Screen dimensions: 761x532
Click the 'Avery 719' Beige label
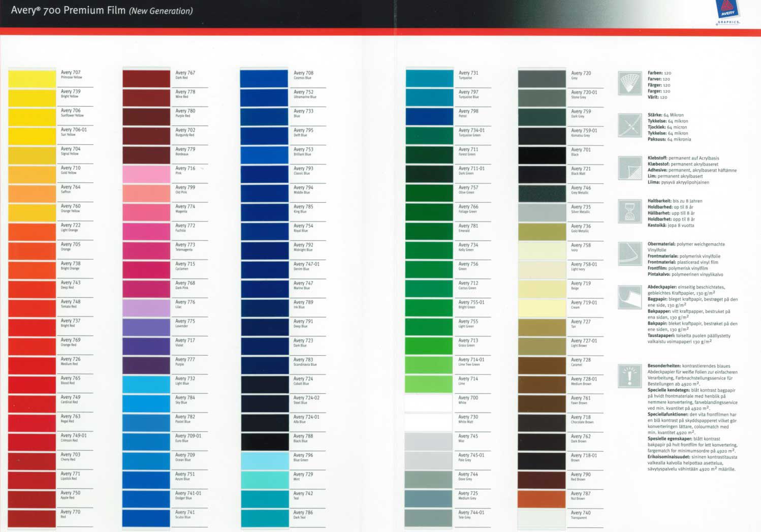581,286
